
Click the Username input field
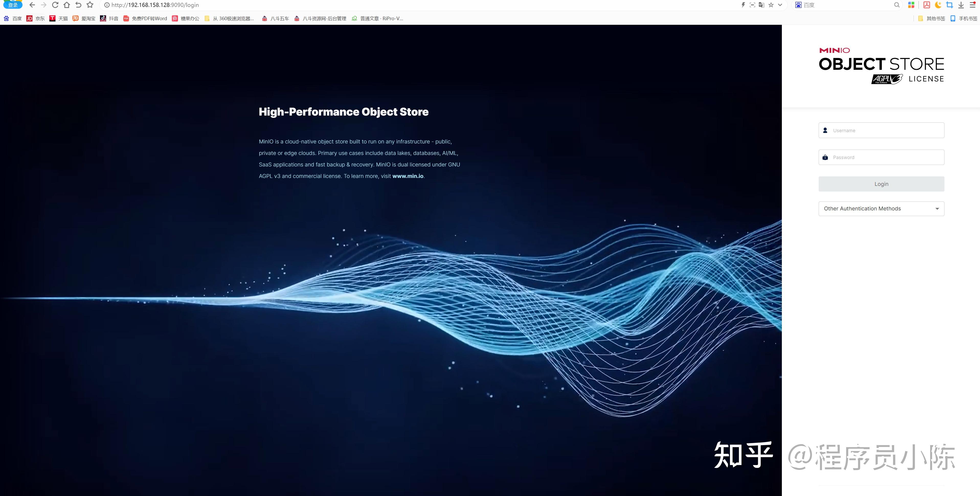881,130
